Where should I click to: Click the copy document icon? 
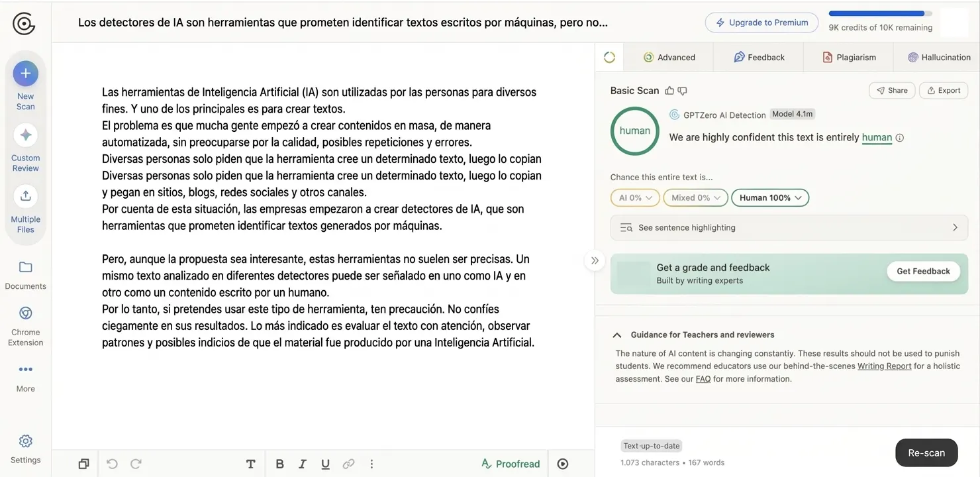(x=83, y=464)
